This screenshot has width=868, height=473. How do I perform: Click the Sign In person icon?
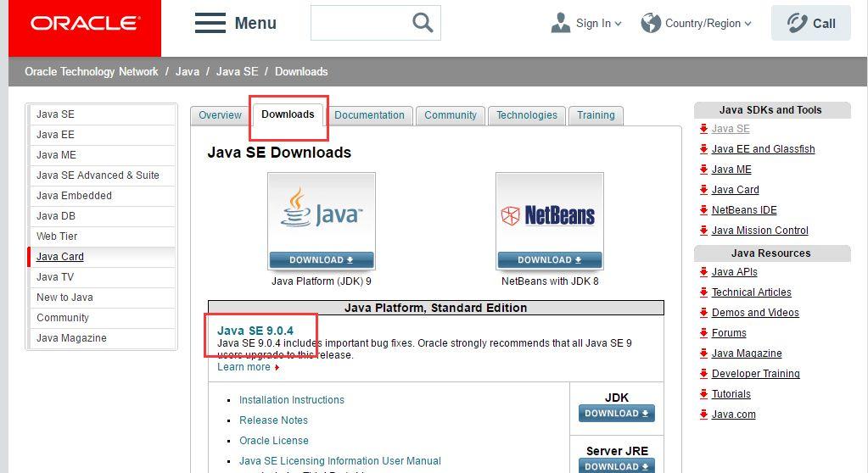tap(560, 23)
